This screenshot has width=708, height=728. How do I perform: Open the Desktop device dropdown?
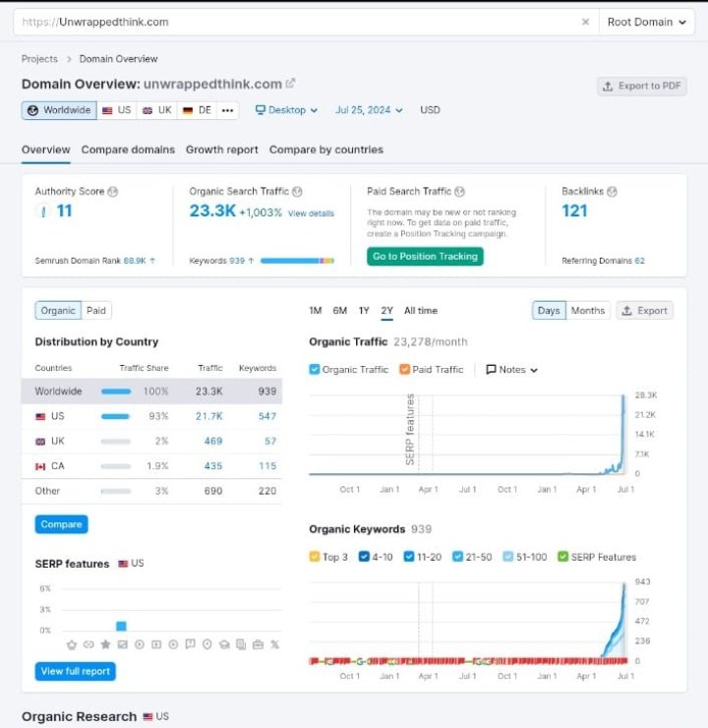286,110
